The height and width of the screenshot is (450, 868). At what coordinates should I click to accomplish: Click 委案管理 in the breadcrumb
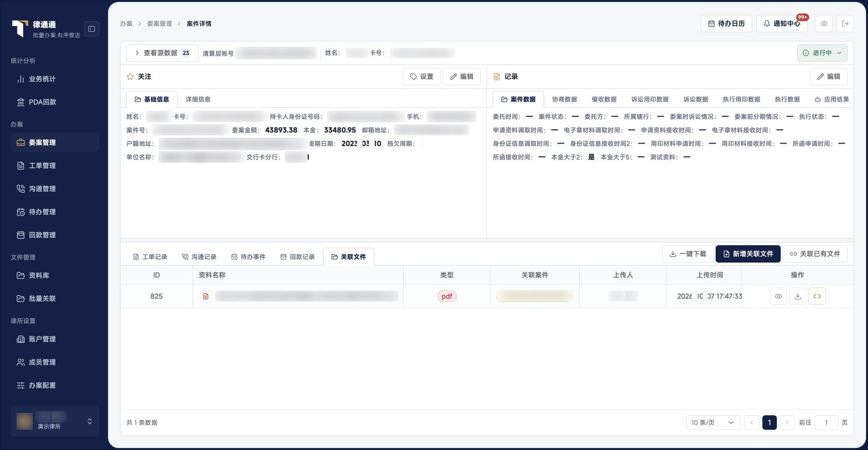(159, 24)
